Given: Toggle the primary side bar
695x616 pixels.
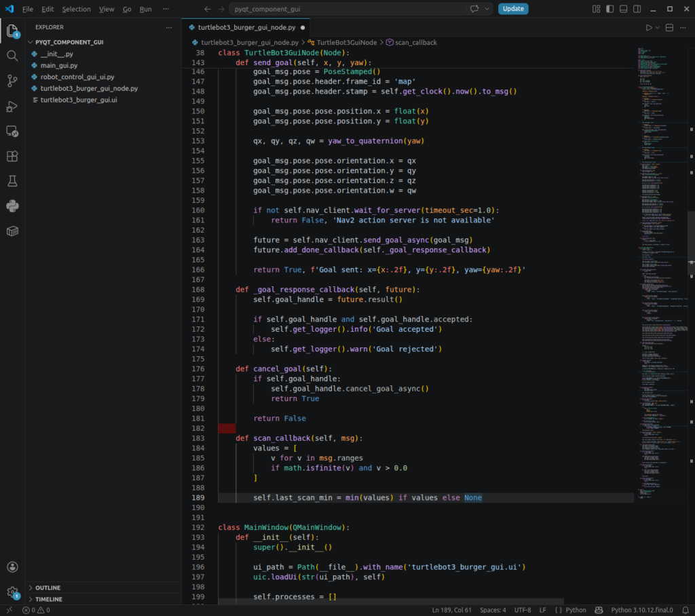Looking at the screenshot, I should point(610,9).
